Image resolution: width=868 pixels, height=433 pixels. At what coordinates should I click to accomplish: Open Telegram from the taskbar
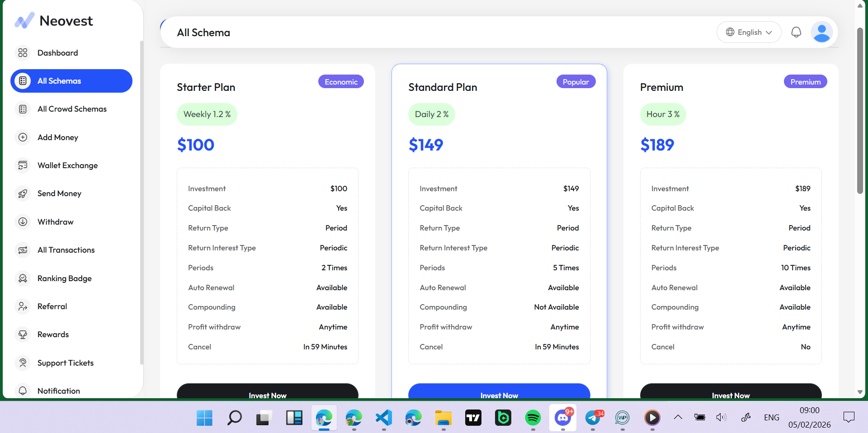[593, 418]
